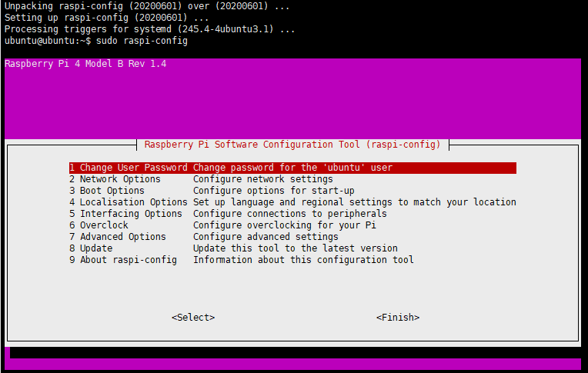
Task: Activate the <Finish> button
Action: click(398, 318)
